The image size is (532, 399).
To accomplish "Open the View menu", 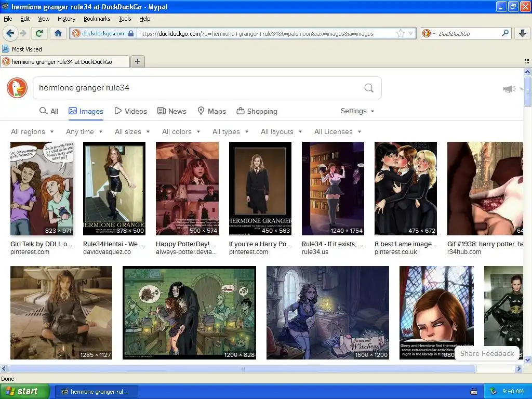I will [x=44, y=19].
